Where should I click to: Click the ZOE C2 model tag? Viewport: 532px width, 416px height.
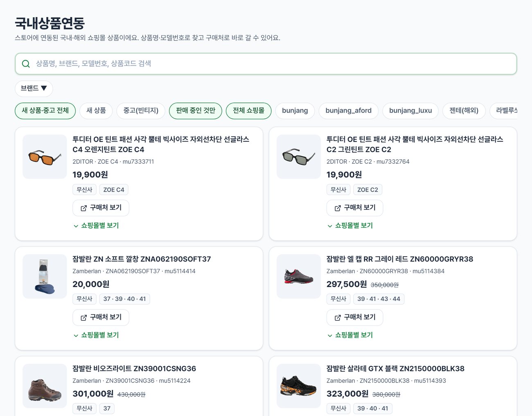click(x=368, y=190)
